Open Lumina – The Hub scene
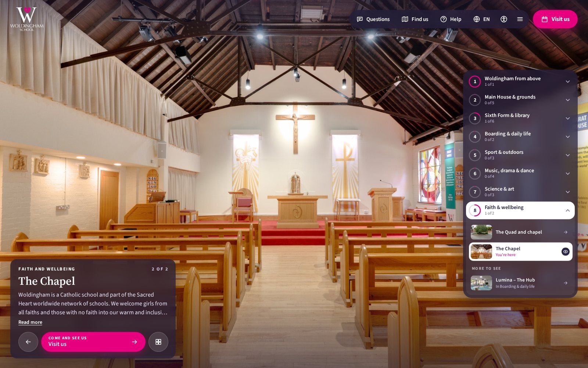588x368 pixels. 520,283
